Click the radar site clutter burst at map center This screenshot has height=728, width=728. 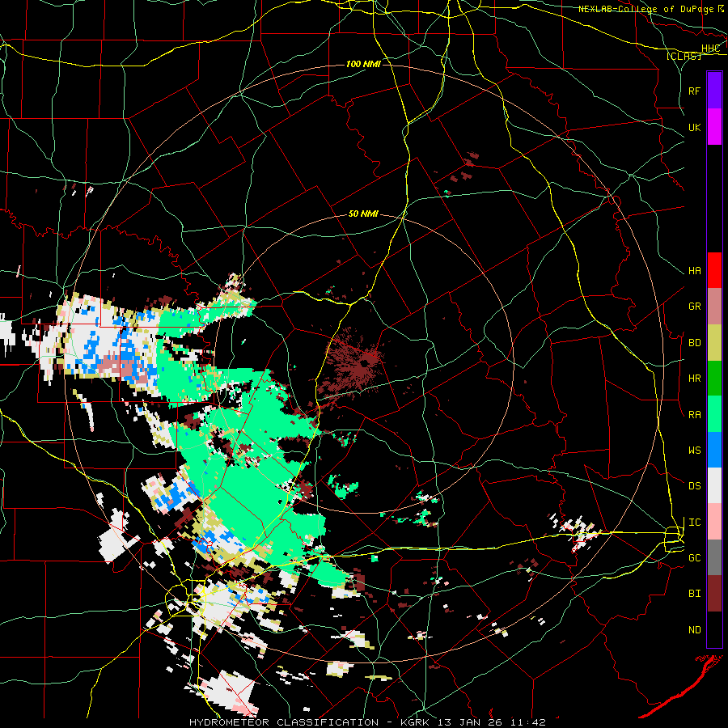[x=356, y=362]
